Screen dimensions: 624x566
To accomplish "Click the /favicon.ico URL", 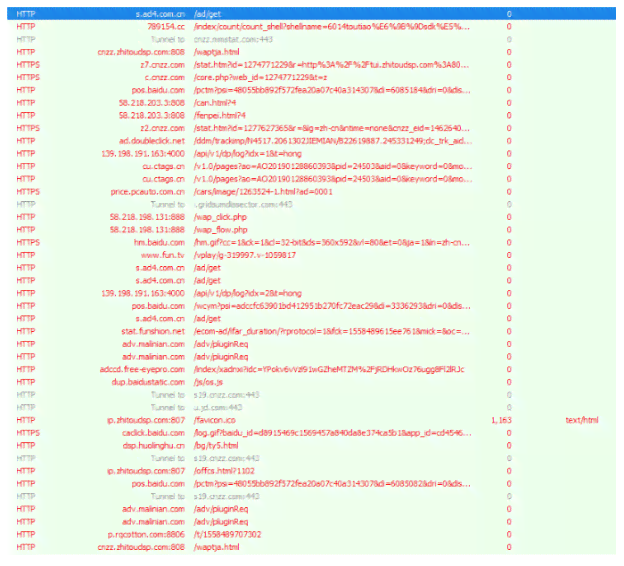I will click(x=214, y=420).
